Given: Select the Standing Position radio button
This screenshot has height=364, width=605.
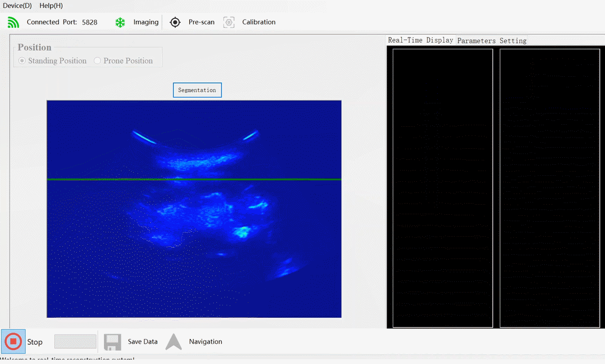Looking at the screenshot, I should coord(22,61).
